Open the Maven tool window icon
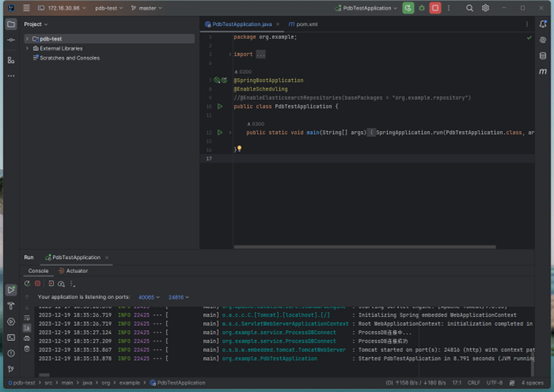This screenshot has width=554, height=392. [x=543, y=71]
